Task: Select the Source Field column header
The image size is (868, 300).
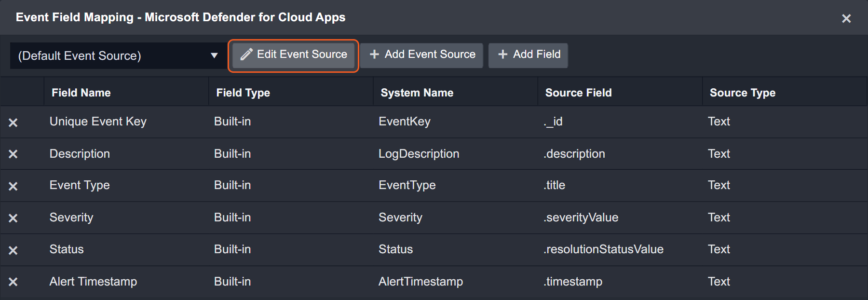Action: click(x=578, y=93)
